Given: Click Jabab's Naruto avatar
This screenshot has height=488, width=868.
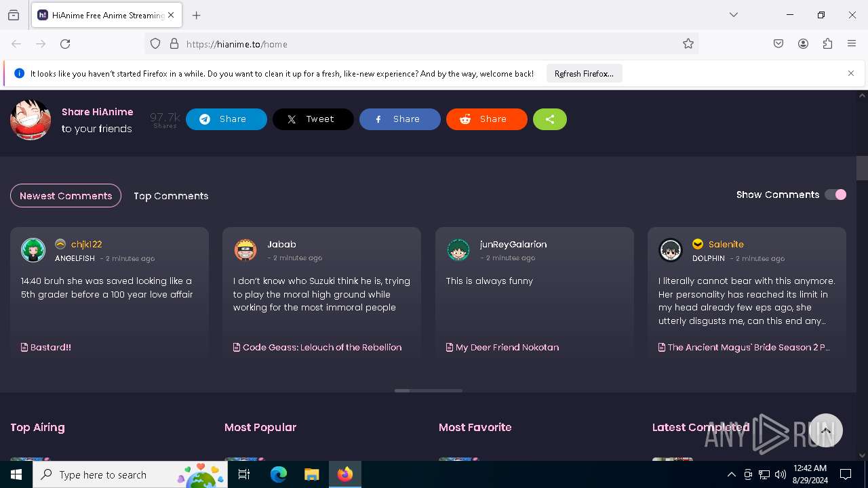Looking at the screenshot, I should [245, 250].
